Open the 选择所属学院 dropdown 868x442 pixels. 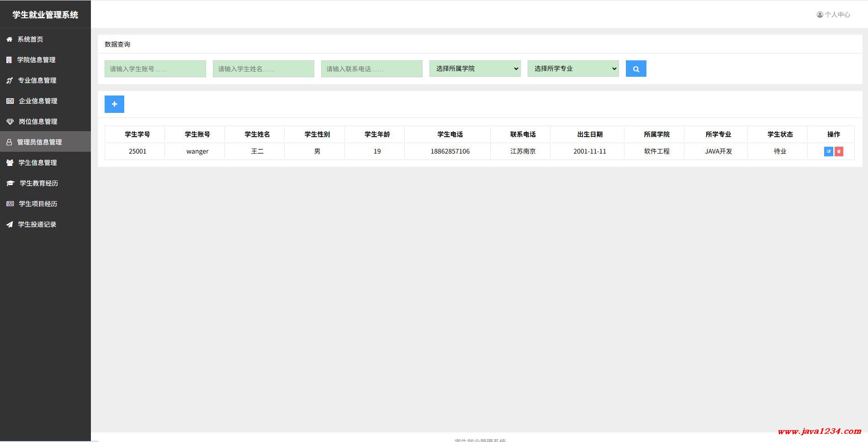pyautogui.click(x=475, y=69)
